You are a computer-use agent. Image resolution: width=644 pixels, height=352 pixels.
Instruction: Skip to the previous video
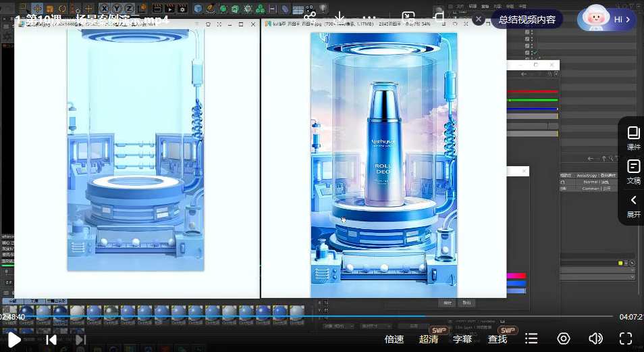(x=51, y=339)
